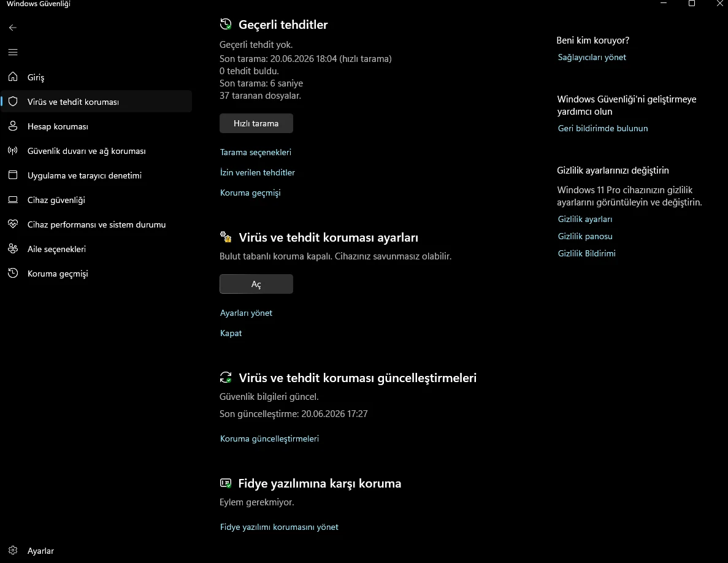Start the Hızlı tarama scan
Screen dimensions: 728x563
click(256, 123)
